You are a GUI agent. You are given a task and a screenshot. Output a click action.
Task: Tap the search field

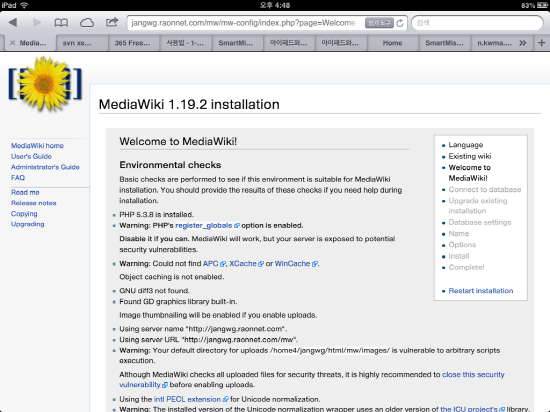(x=477, y=23)
